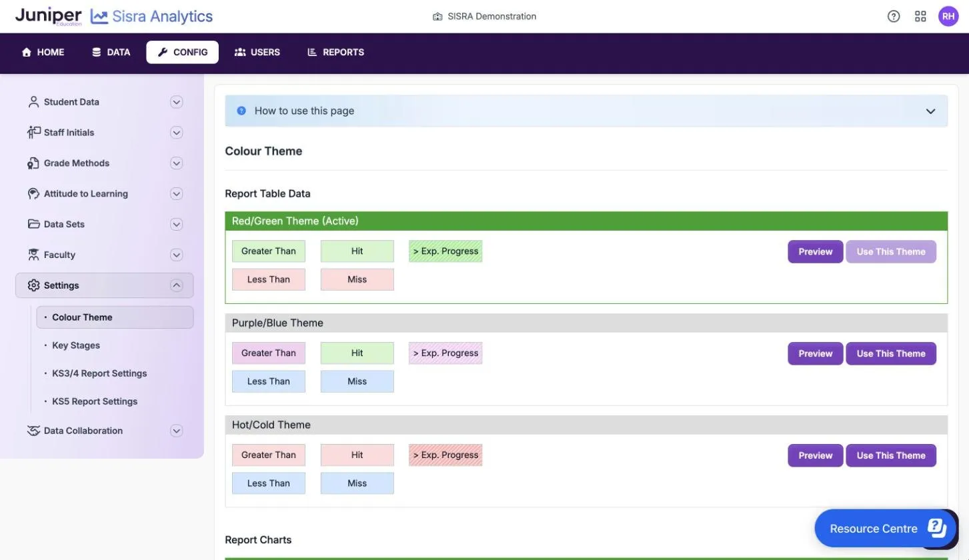Viewport: 969px width, 560px height.
Task: Click the Faculty icon
Action: point(33,255)
